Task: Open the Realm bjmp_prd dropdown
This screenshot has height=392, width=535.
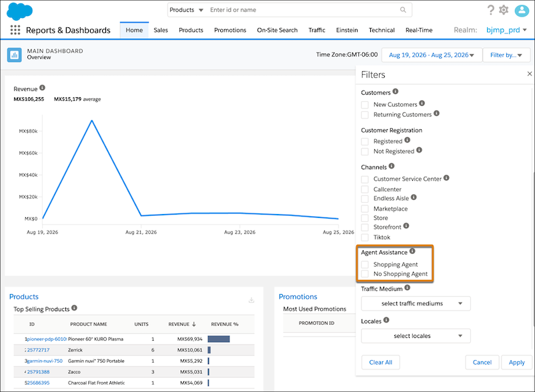Action: pos(506,30)
